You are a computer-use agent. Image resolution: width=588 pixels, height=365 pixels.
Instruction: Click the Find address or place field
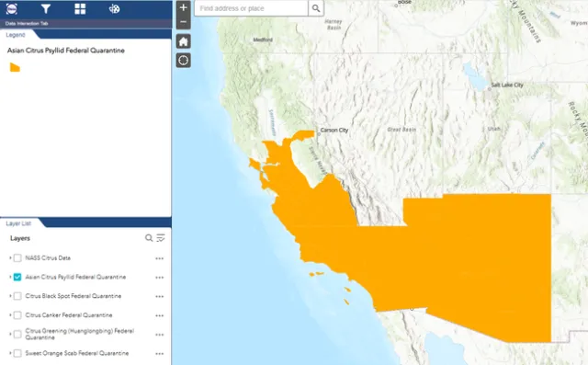point(251,8)
